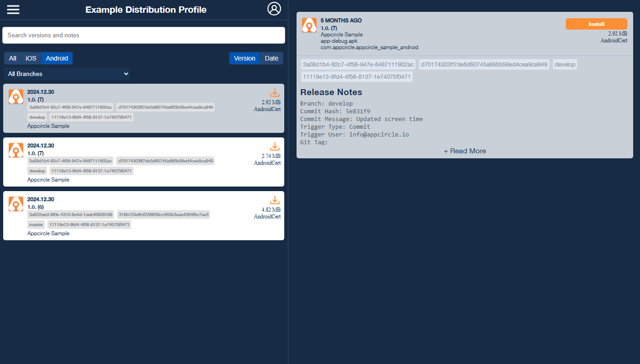
Task: Click Appcircle logo in detail panel
Action: pos(309,25)
